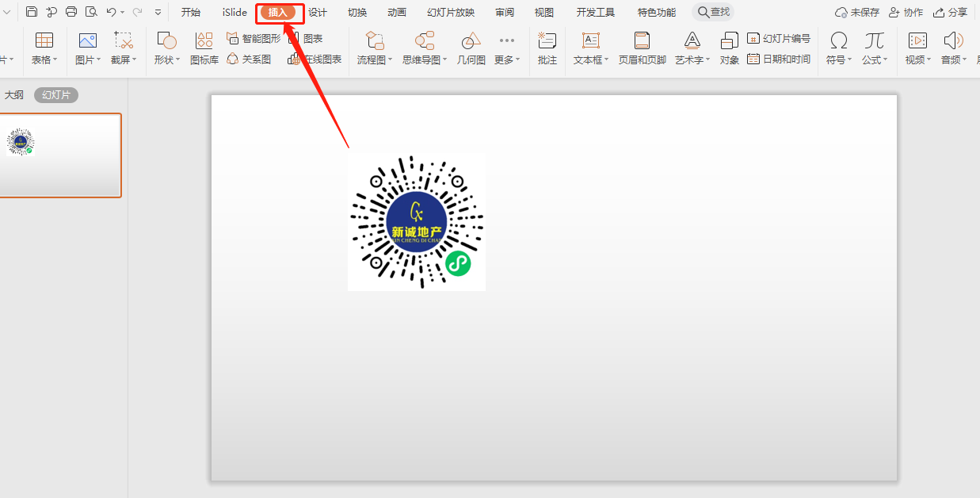The width and height of the screenshot is (980, 498).
Task: Open the 审阅 tab
Action: 505,13
